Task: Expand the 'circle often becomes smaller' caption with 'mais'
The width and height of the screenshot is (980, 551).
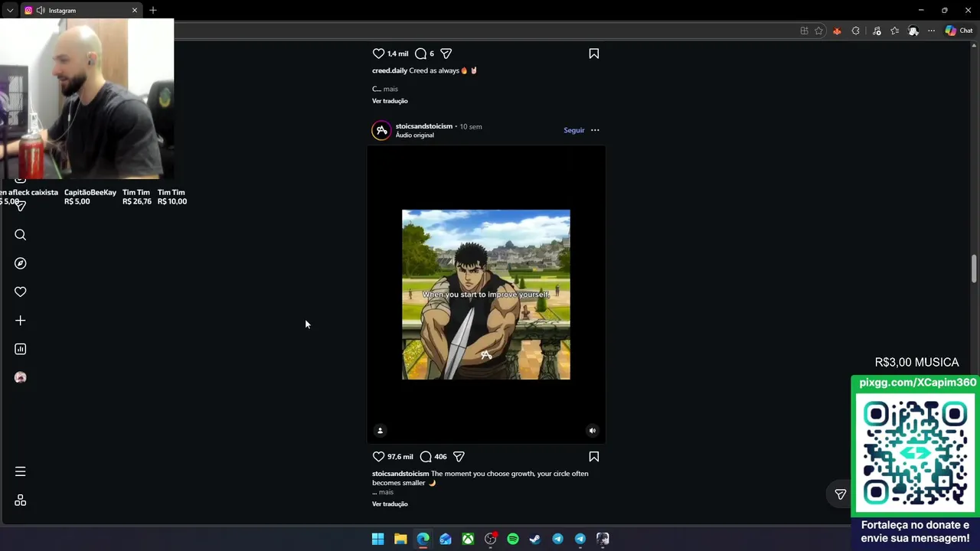Action: (386, 492)
